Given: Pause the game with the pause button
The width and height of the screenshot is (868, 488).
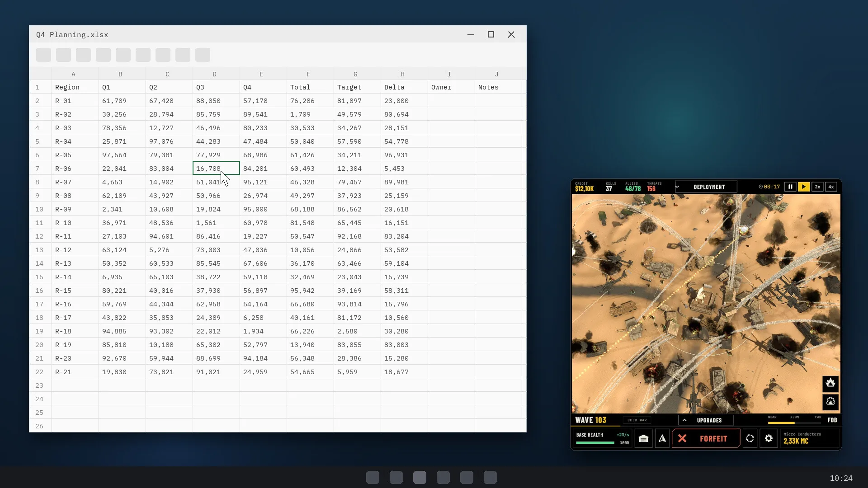Looking at the screenshot, I should (x=790, y=187).
